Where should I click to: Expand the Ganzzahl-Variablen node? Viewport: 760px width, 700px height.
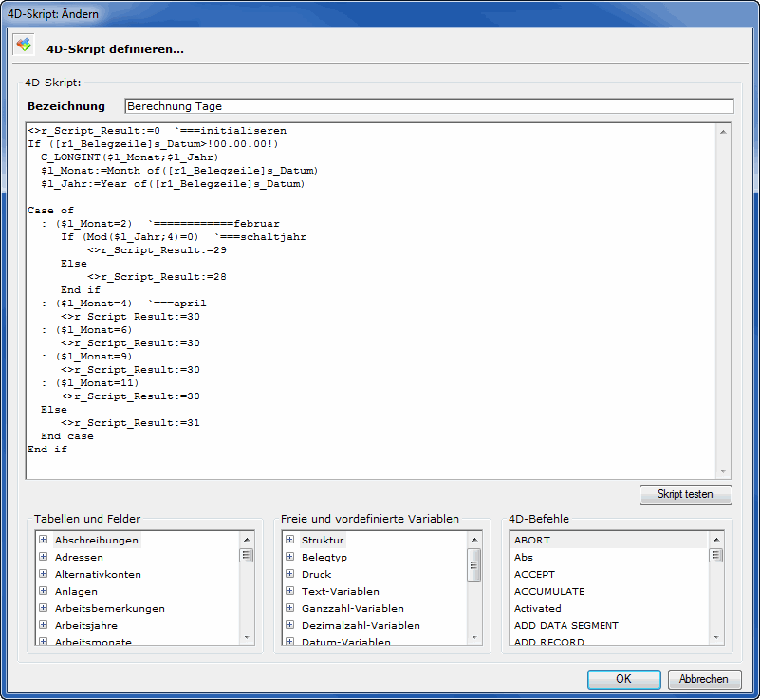(290, 608)
